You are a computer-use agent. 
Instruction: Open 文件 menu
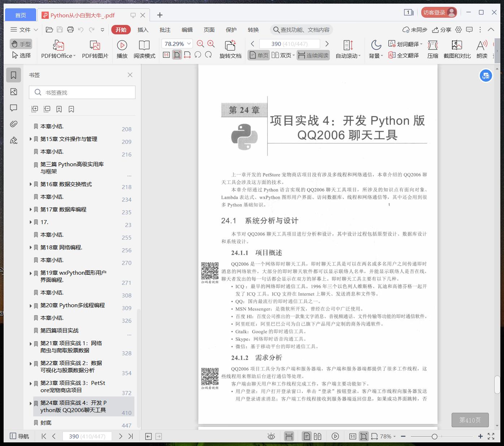(x=24, y=30)
